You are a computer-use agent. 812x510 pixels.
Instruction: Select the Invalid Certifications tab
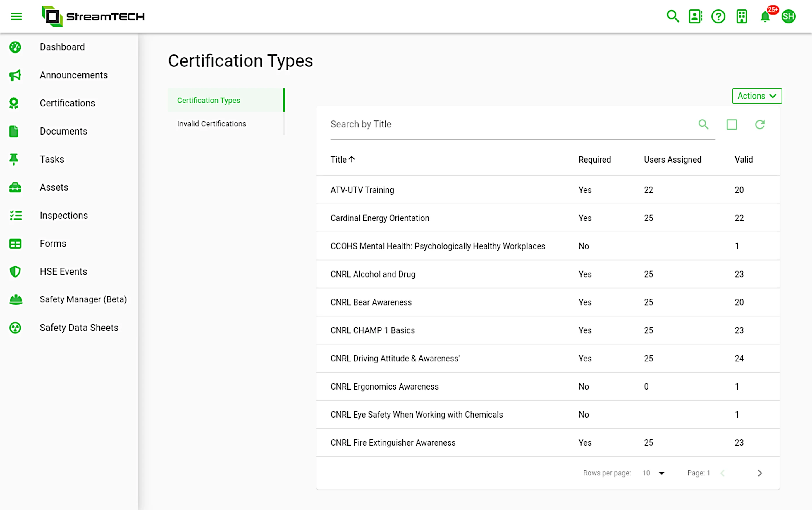pos(226,123)
